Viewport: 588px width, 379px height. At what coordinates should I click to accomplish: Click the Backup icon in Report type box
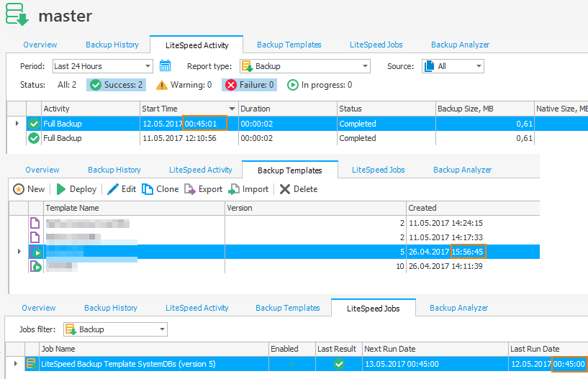point(248,66)
